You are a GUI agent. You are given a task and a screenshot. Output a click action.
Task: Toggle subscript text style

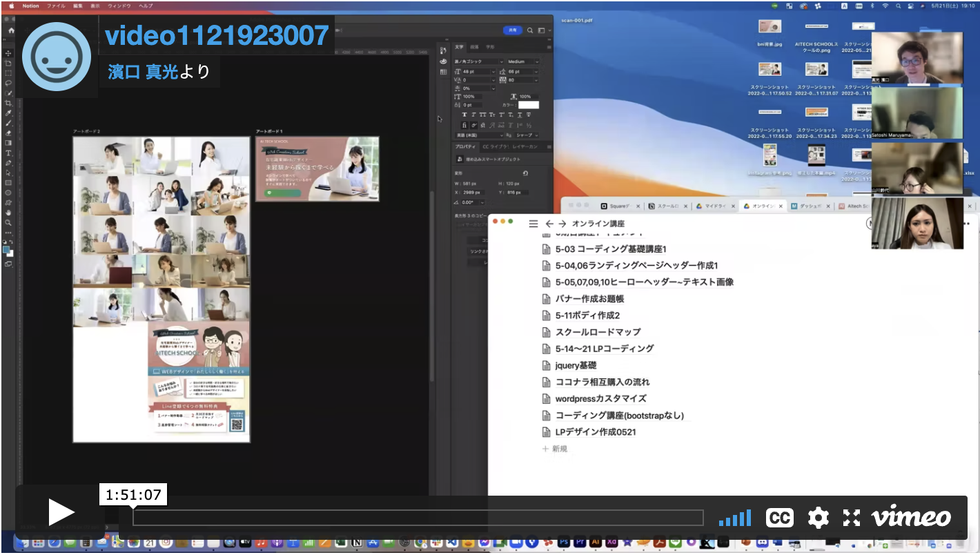[x=510, y=115]
